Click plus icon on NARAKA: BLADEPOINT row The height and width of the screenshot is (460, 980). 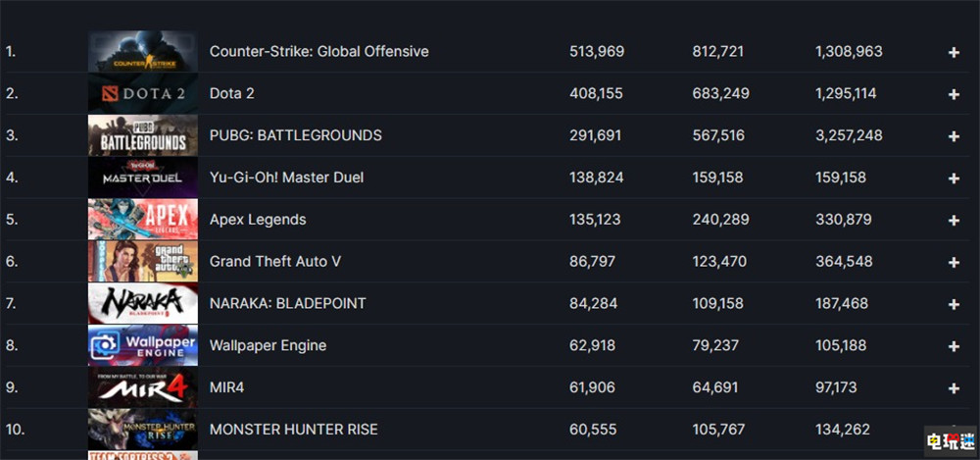click(954, 304)
